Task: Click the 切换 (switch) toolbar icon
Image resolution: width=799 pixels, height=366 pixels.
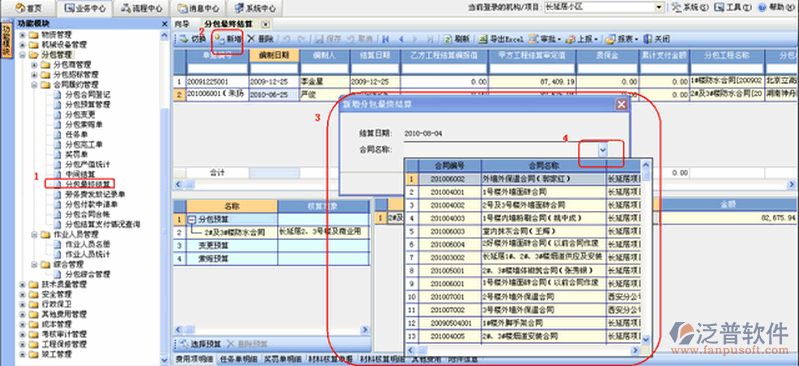Action: pyautogui.click(x=184, y=39)
